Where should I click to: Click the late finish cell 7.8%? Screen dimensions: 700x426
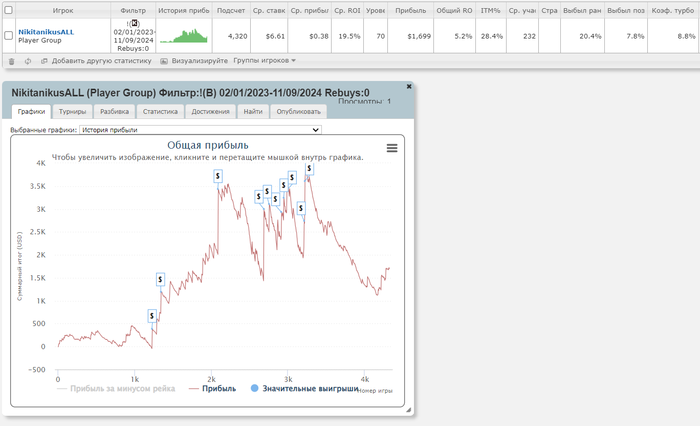625,36
